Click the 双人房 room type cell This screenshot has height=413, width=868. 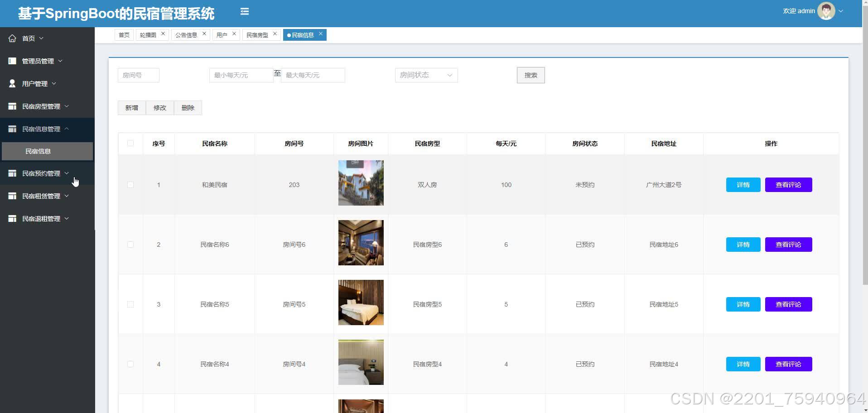427,185
